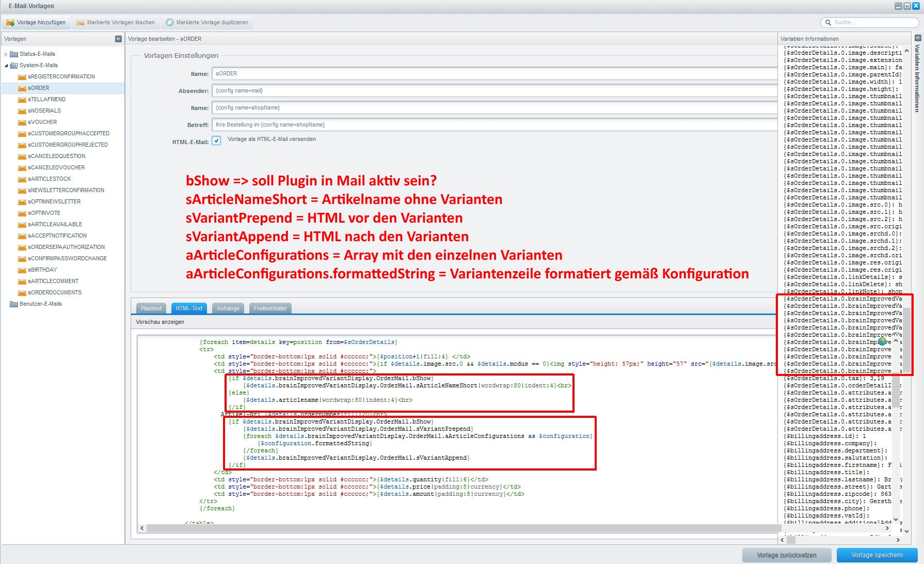This screenshot has height=564, width=924.
Task: Click the sARTICLEAVAILABLE envelope icon
Action: [x=22, y=224]
